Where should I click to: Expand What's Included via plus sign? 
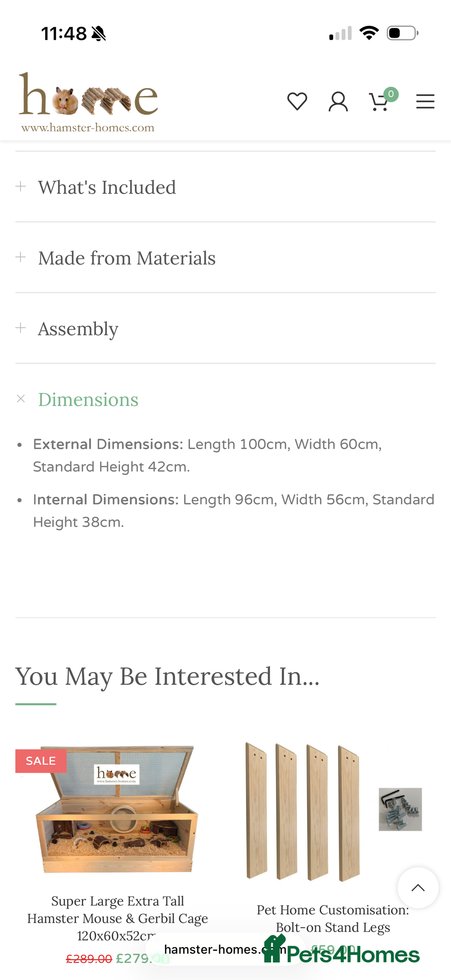coord(20,186)
